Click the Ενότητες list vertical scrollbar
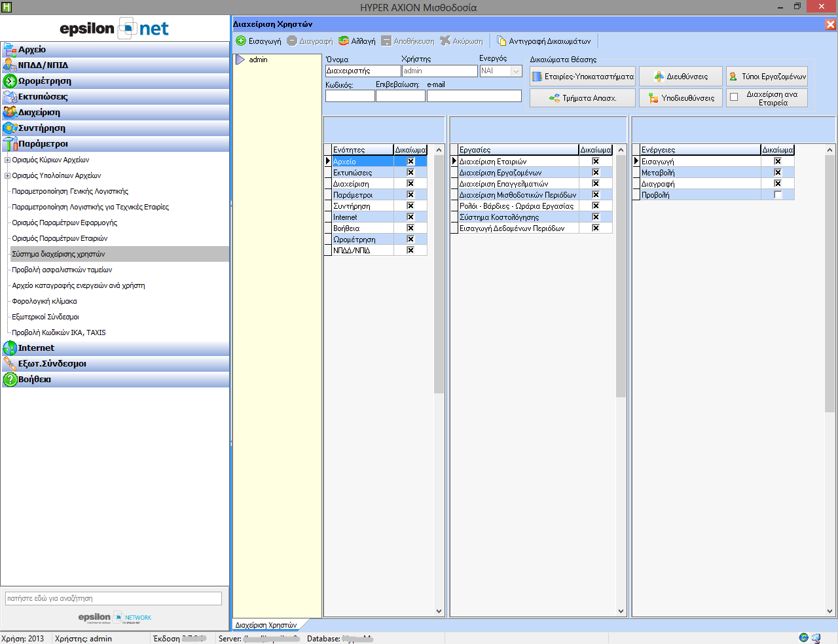This screenshot has width=838, height=644. [439, 275]
